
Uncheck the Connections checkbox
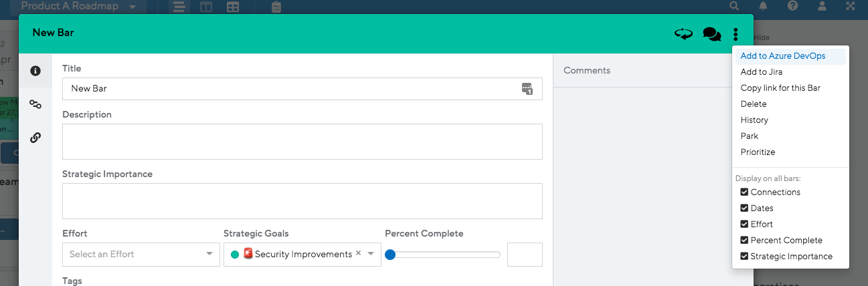coord(744,192)
